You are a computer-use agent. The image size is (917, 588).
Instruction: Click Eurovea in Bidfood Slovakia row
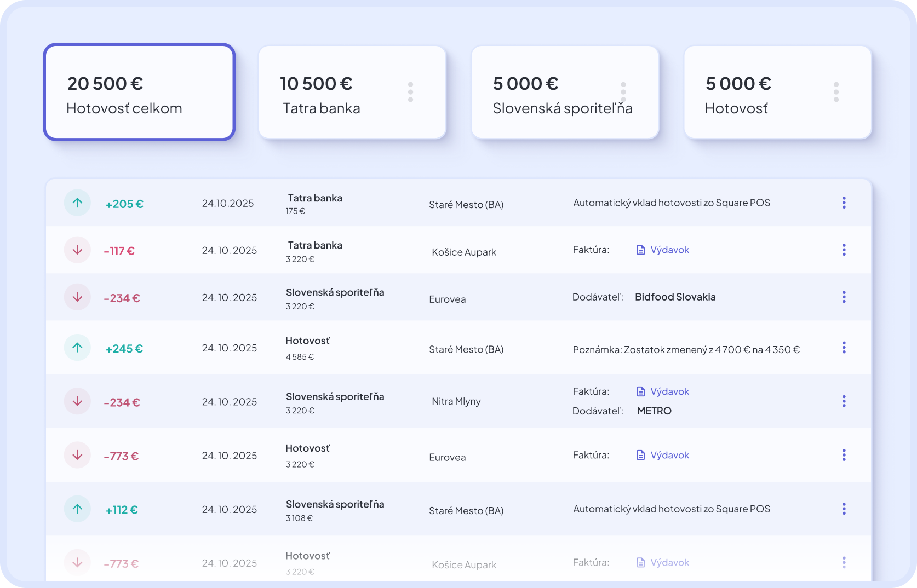448,299
